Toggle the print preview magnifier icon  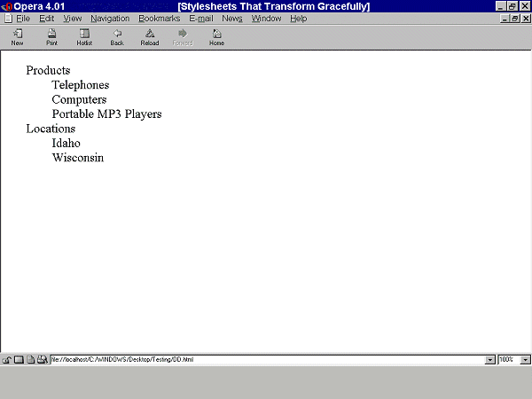[42, 360]
